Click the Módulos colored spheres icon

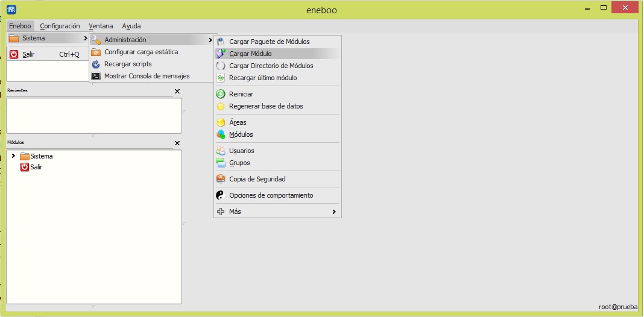point(221,134)
